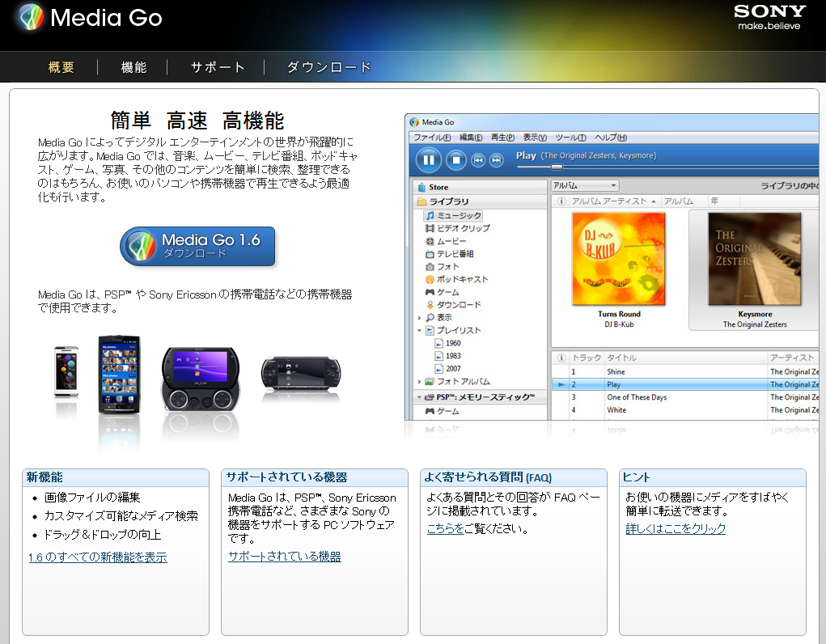Select the Turns Round album cover
This screenshot has width=826, height=644.
coord(618,259)
